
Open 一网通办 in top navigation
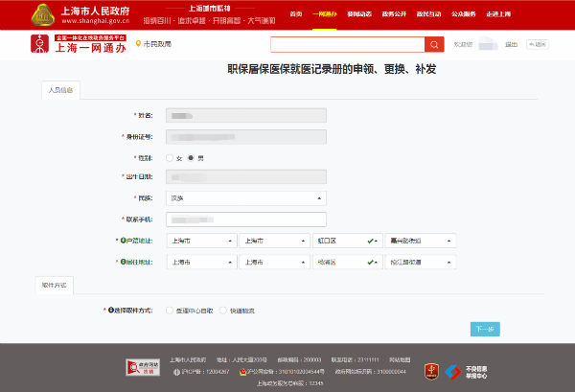[325, 14]
